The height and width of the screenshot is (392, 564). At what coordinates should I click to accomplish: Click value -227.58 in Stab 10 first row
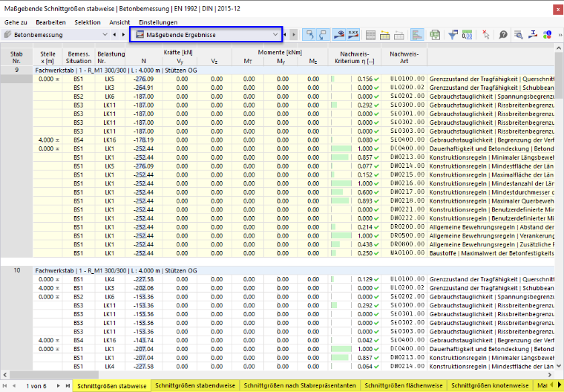(143, 279)
